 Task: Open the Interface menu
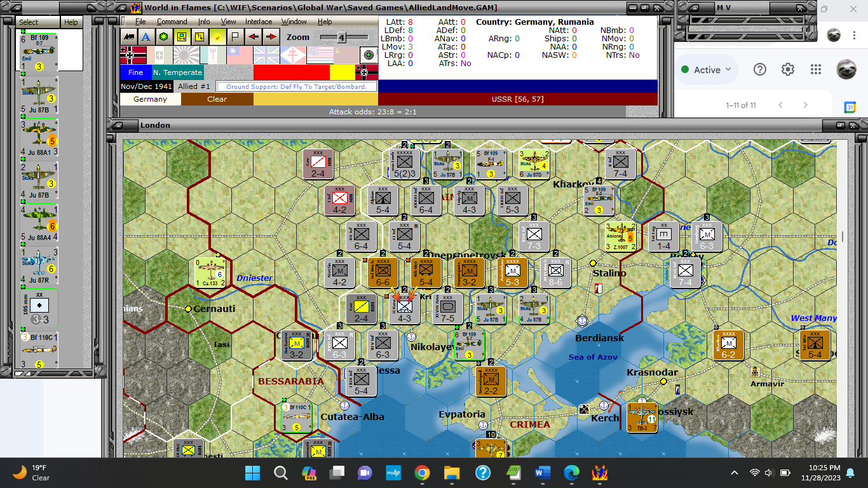(259, 22)
